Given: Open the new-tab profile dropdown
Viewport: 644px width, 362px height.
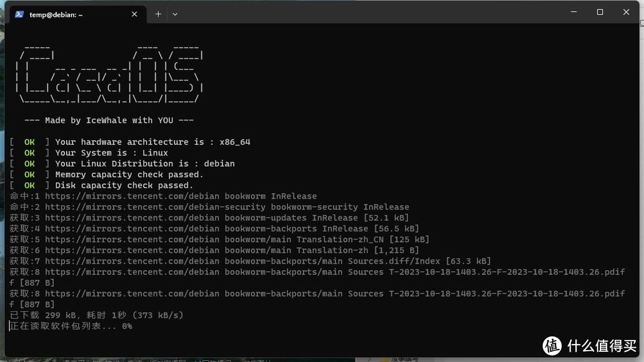Looking at the screenshot, I should (175, 14).
